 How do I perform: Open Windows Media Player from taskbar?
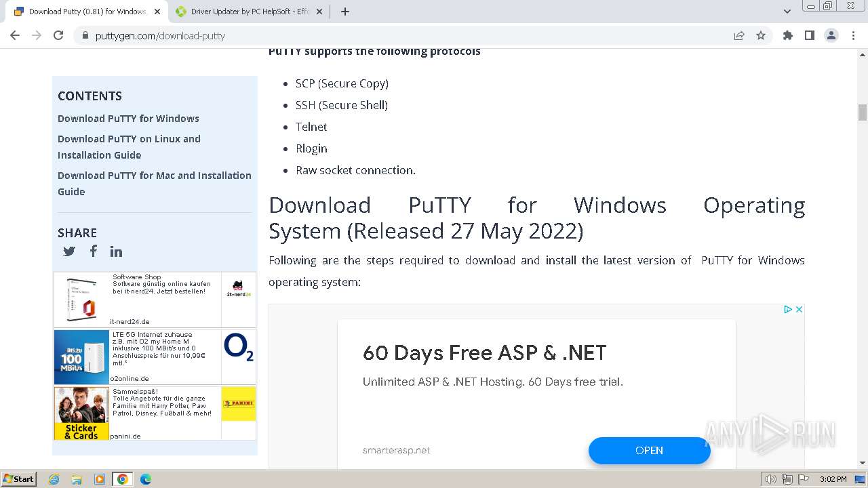tap(100, 479)
